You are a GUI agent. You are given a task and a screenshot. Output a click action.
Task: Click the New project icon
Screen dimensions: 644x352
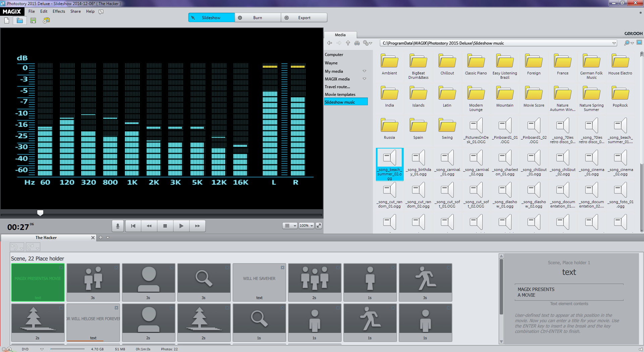(x=7, y=20)
